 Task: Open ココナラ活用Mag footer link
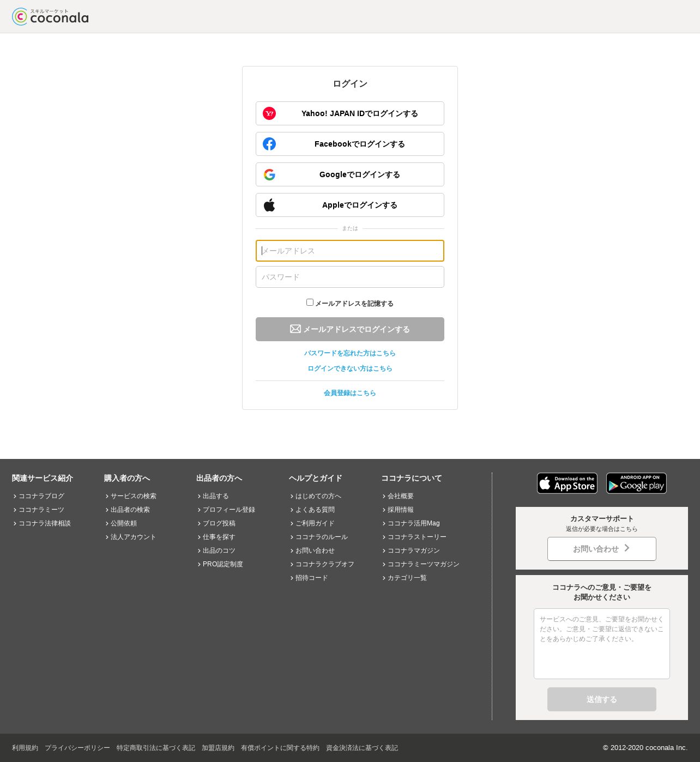tap(414, 523)
